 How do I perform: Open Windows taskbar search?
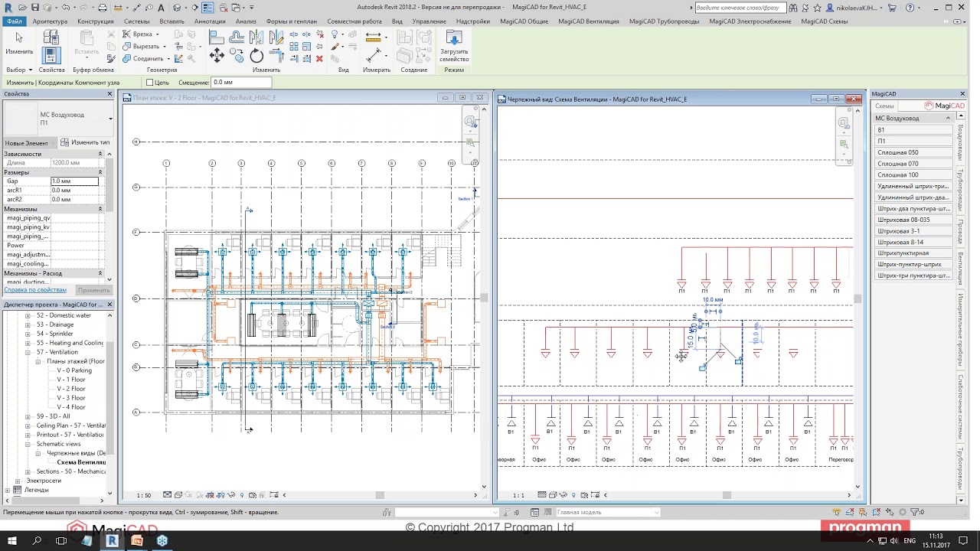click(x=38, y=541)
